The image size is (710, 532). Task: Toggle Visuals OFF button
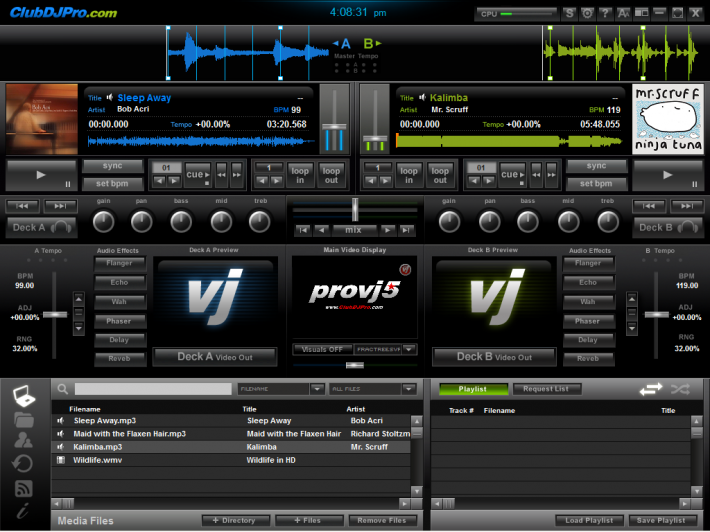coord(323,350)
